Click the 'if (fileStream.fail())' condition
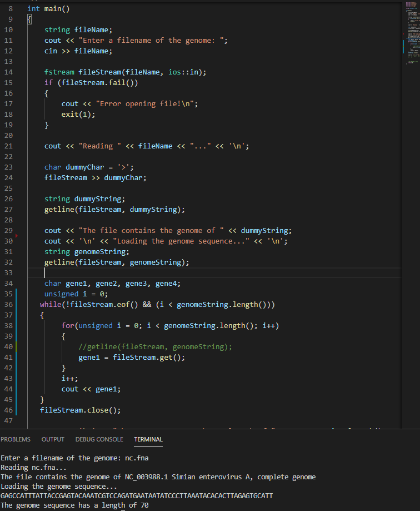This screenshot has height=511, width=420. click(91, 83)
